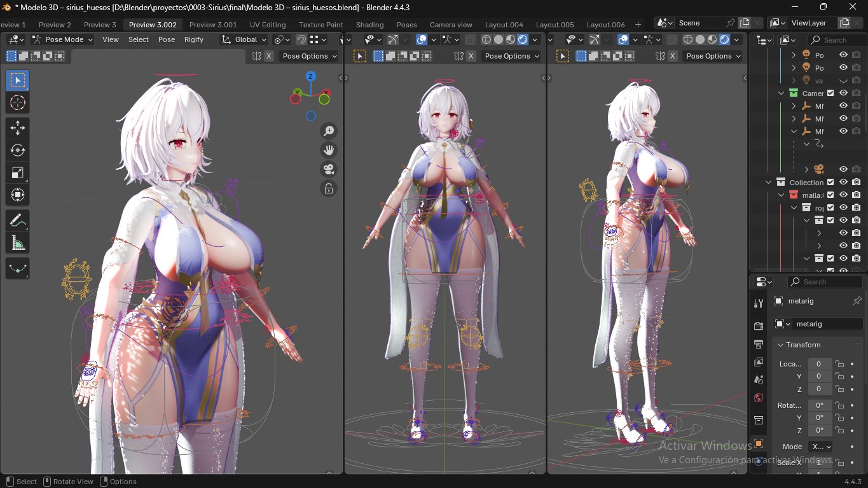Switch middle viewport to solid shading
The image size is (868, 488).
pyautogui.click(x=499, y=39)
